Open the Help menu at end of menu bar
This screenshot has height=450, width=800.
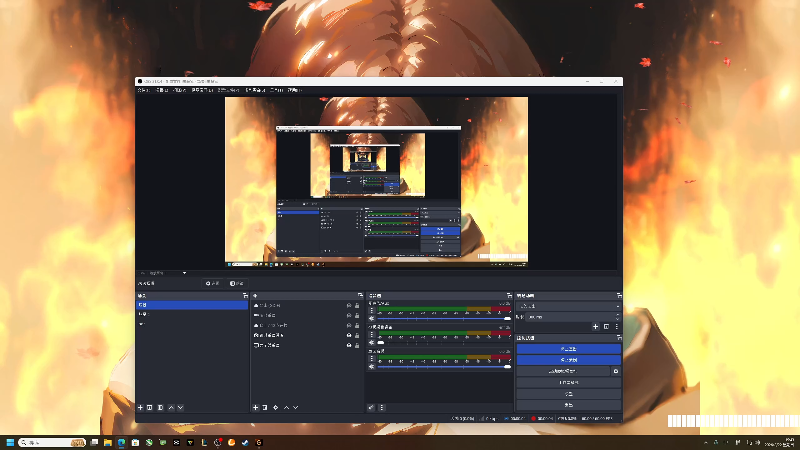294,90
